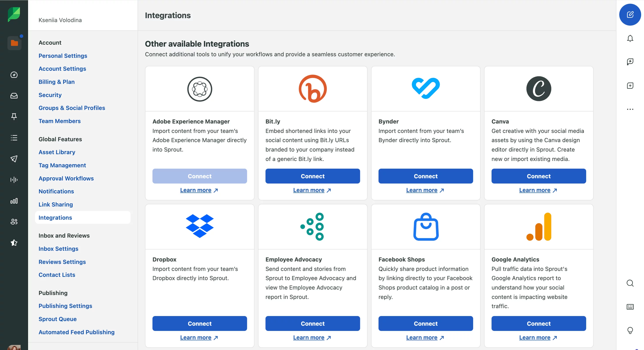Open Link Sharing settings

pyautogui.click(x=56, y=204)
